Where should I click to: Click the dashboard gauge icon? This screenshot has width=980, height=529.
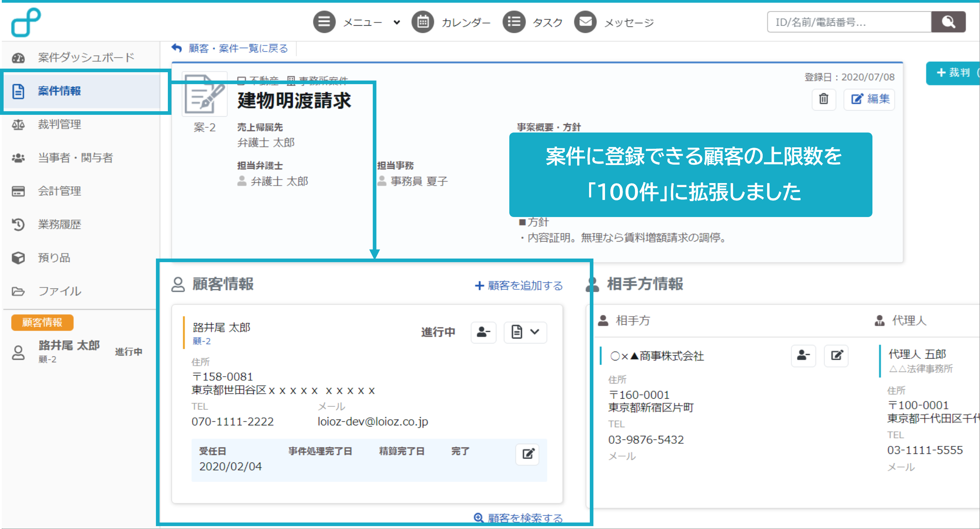pyautogui.click(x=18, y=58)
